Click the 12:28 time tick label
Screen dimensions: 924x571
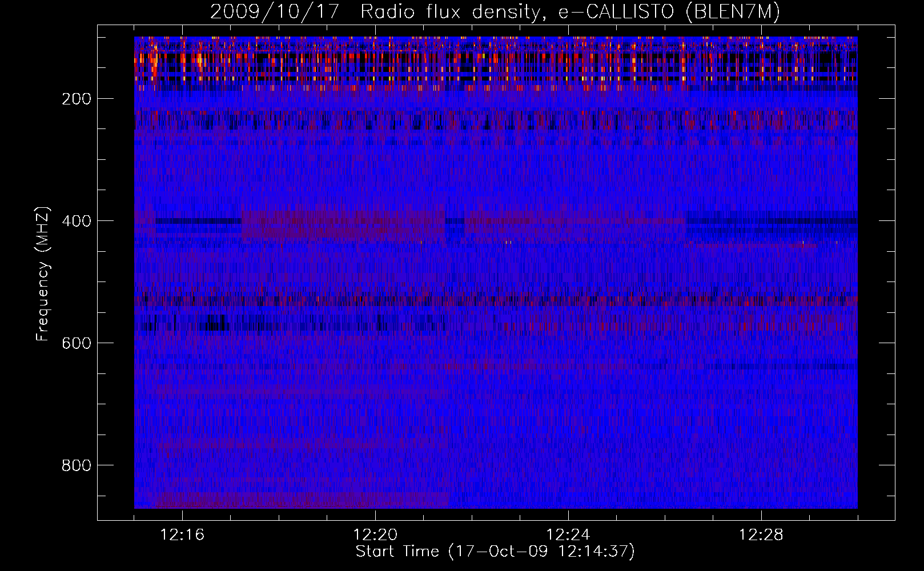(x=761, y=535)
